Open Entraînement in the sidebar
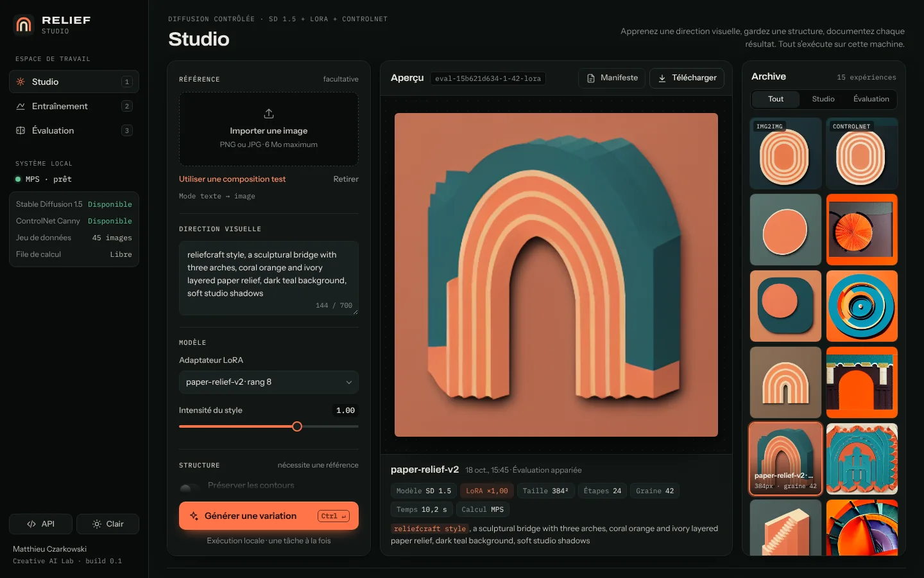This screenshot has width=924, height=578. (x=74, y=106)
